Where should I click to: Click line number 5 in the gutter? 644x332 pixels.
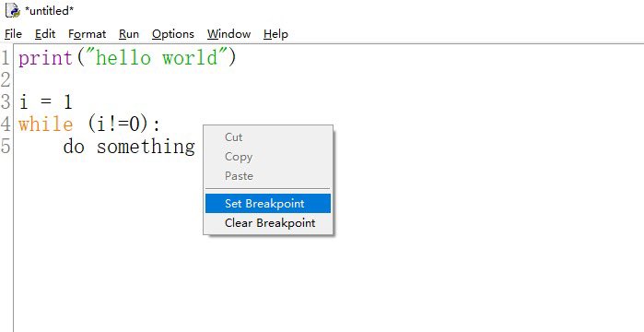(6, 146)
